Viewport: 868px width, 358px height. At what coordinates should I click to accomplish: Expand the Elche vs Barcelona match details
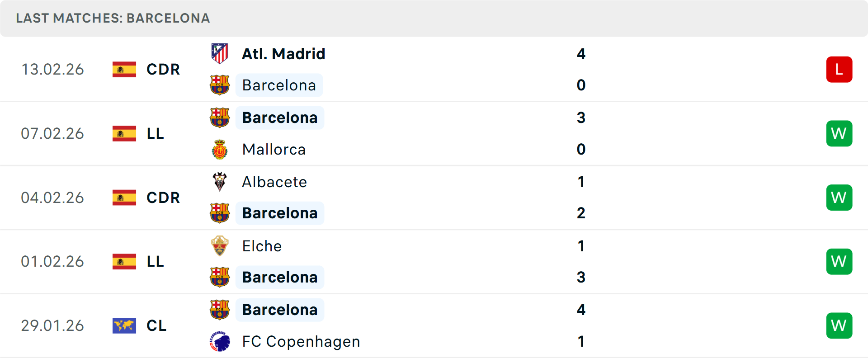pos(434,261)
